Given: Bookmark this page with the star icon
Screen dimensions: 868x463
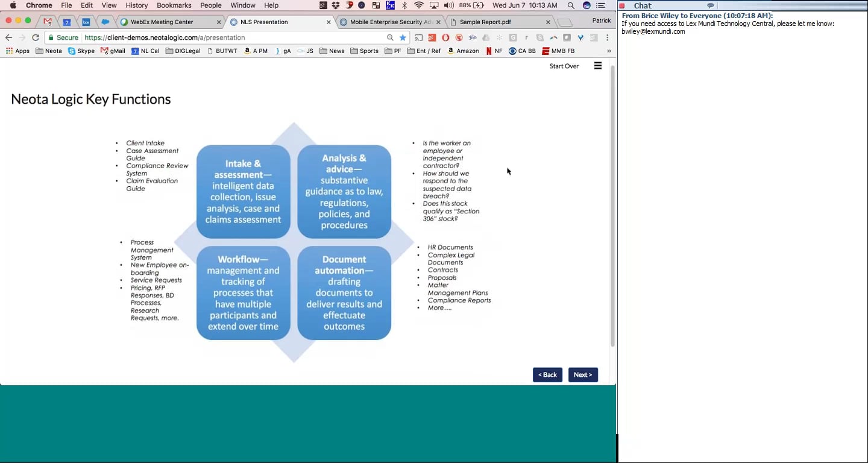Looking at the screenshot, I should 403,37.
